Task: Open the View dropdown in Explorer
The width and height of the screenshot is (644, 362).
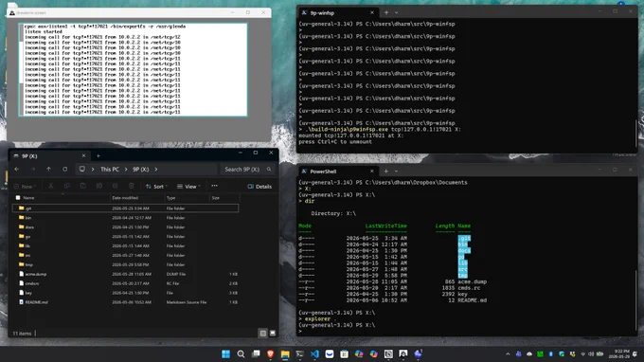Action: [x=188, y=186]
